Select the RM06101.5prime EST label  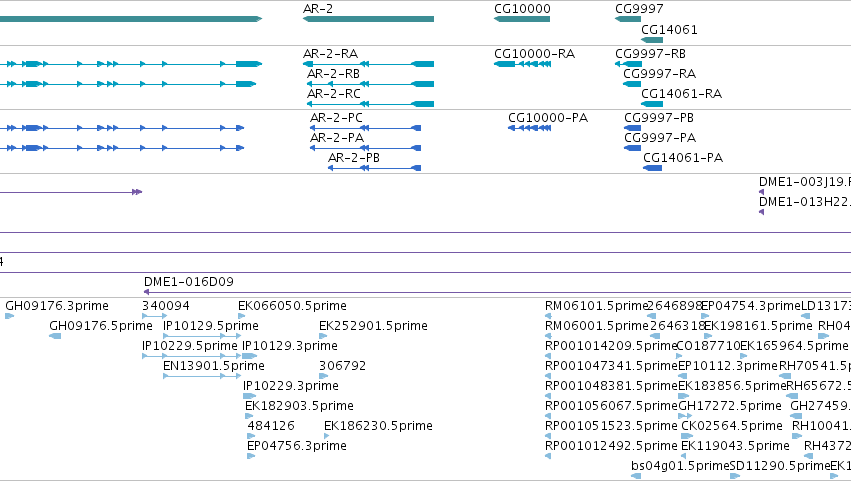point(597,306)
